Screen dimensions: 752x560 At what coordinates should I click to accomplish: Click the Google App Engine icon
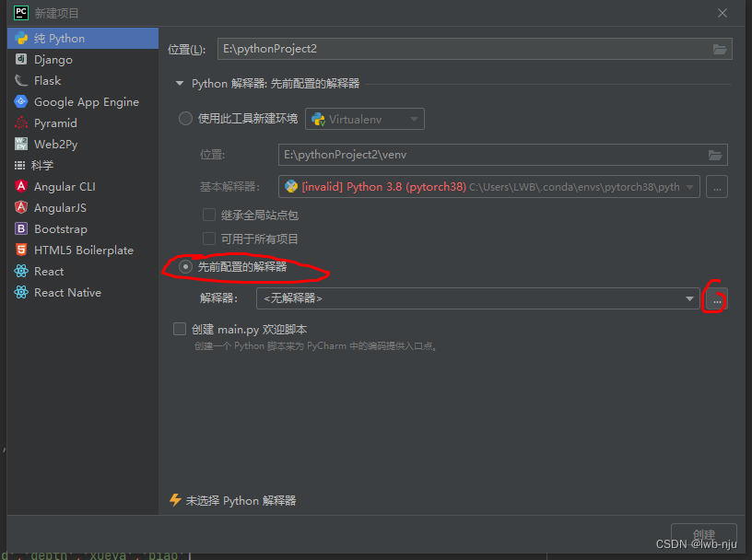point(21,101)
